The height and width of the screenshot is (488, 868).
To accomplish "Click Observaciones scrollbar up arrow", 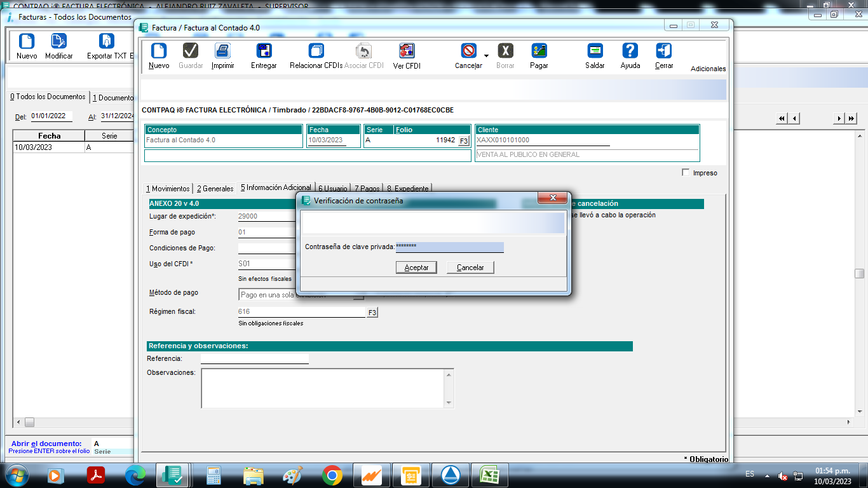I will click(x=449, y=374).
